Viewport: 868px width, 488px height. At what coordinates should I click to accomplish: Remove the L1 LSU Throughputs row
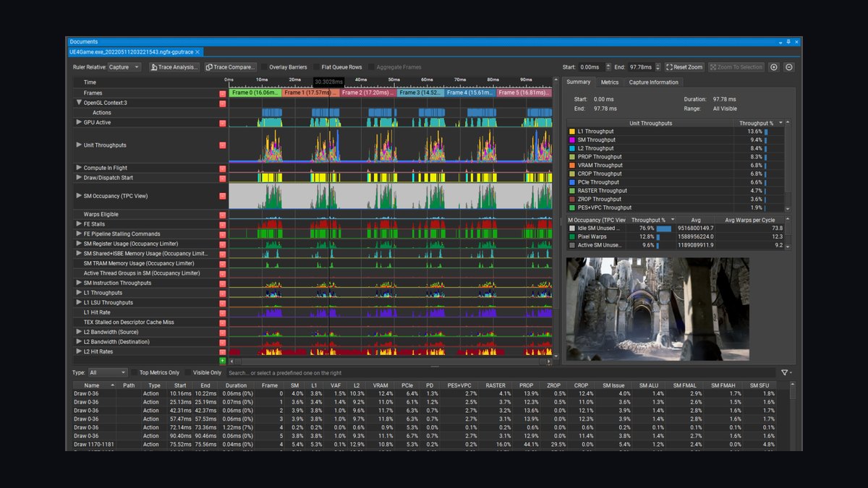[x=223, y=303]
